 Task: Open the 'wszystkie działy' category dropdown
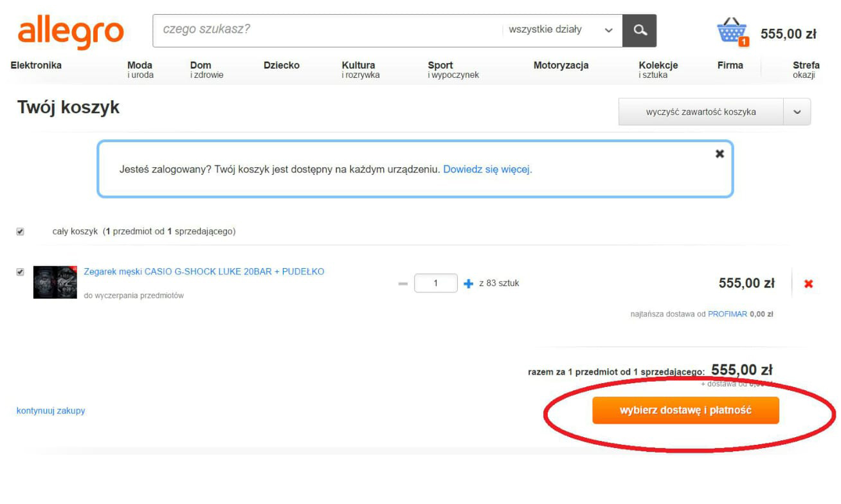(x=561, y=30)
